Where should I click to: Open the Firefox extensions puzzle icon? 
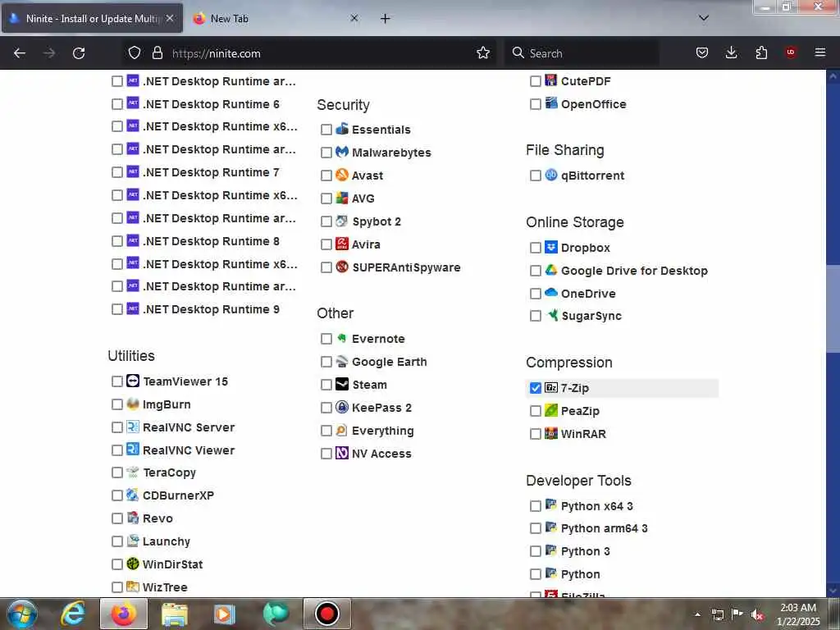pyautogui.click(x=761, y=52)
